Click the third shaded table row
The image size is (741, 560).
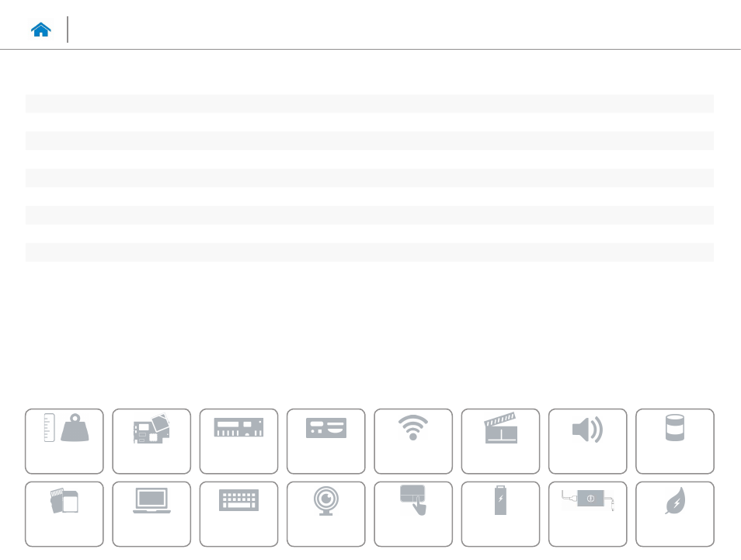pos(370,178)
